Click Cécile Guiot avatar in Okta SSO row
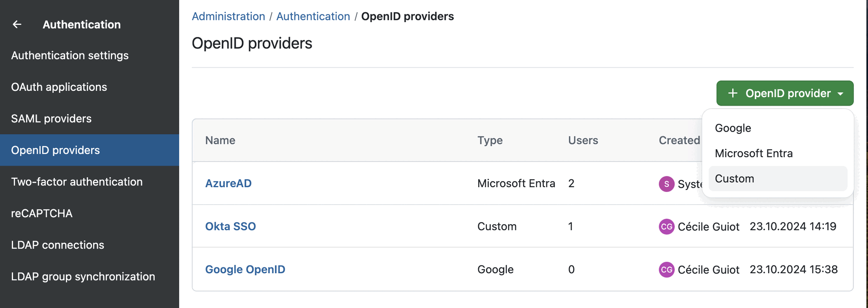868x308 pixels. click(666, 227)
